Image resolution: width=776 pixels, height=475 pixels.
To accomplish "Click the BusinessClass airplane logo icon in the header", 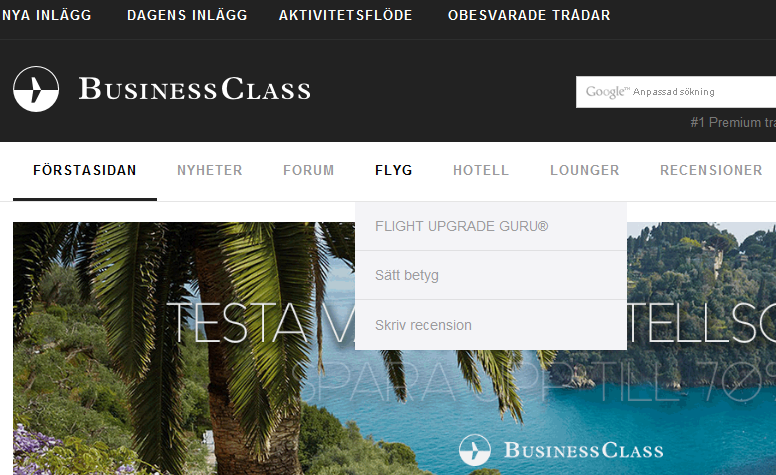I will pyautogui.click(x=36, y=89).
